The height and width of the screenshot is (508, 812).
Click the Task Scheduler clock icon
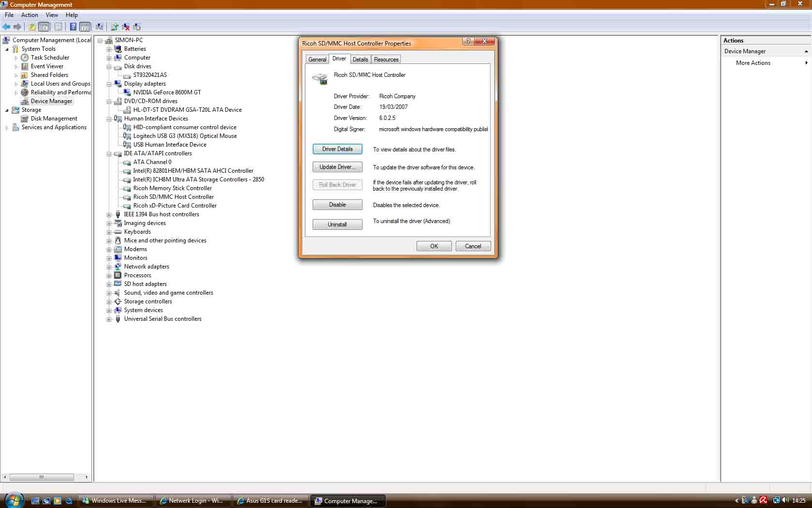pyautogui.click(x=25, y=58)
